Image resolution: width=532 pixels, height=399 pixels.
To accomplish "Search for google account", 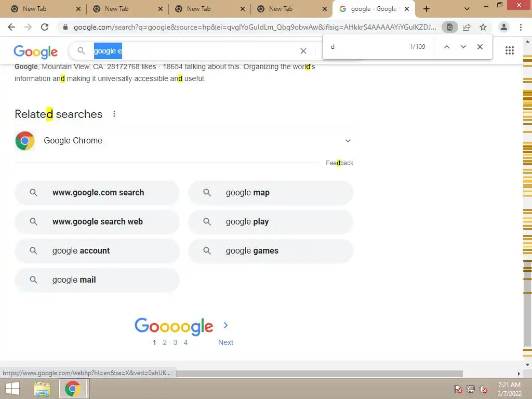I will point(97,251).
